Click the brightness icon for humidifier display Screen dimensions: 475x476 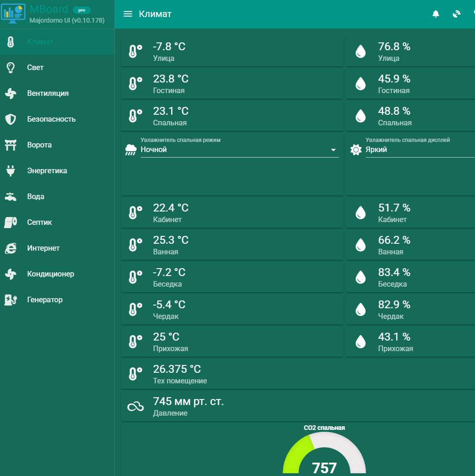356,150
